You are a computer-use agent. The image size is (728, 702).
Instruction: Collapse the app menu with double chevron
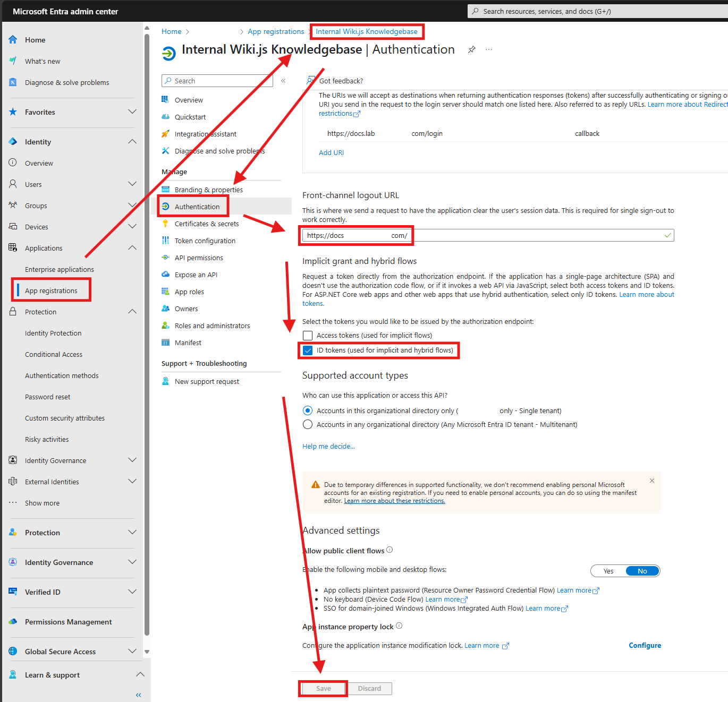283,81
